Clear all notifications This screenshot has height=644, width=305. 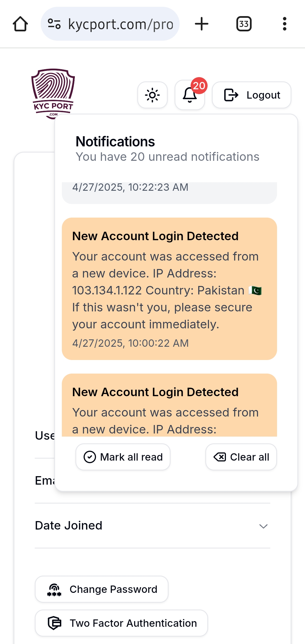[241, 457]
